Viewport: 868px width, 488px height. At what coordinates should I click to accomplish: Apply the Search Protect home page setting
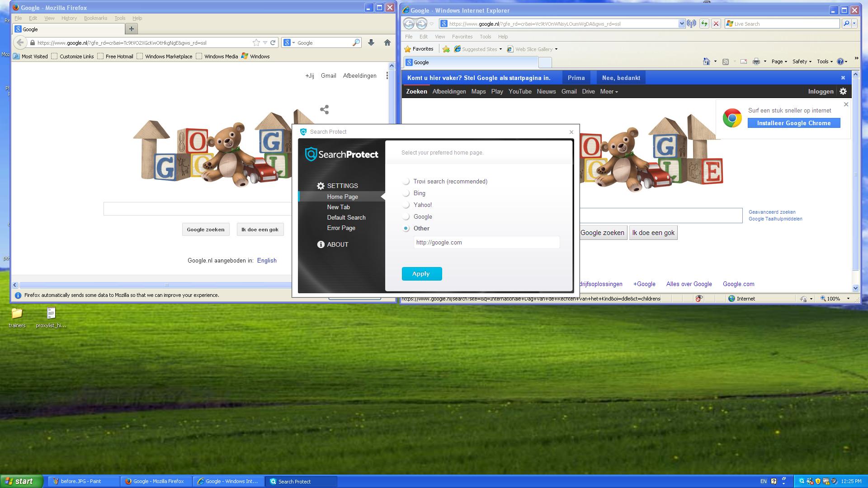coord(422,274)
